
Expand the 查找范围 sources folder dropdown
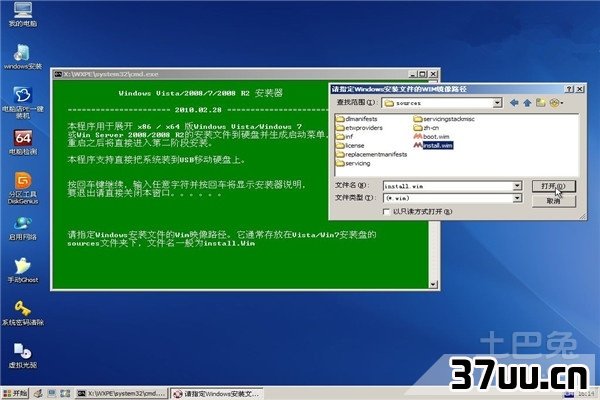point(497,103)
